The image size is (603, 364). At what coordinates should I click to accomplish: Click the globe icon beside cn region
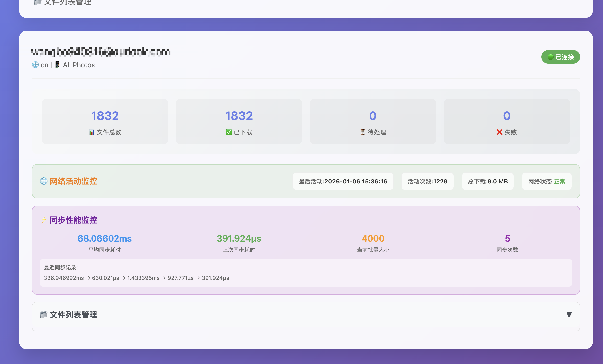[x=35, y=65]
